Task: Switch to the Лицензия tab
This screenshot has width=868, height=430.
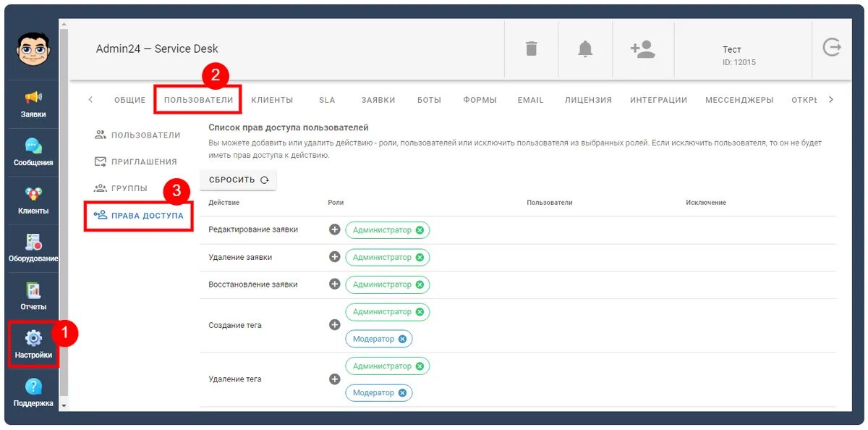Action: 588,100
